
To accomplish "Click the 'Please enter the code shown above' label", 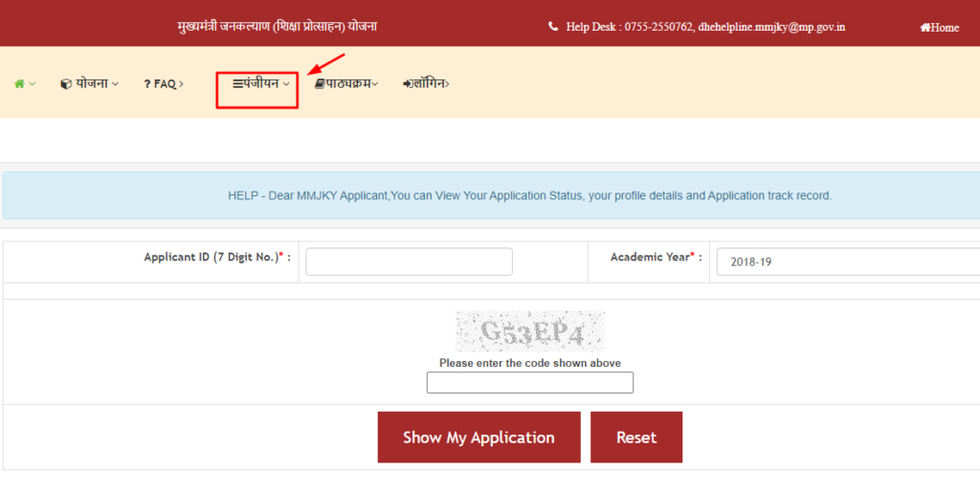I will click(x=530, y=363).
